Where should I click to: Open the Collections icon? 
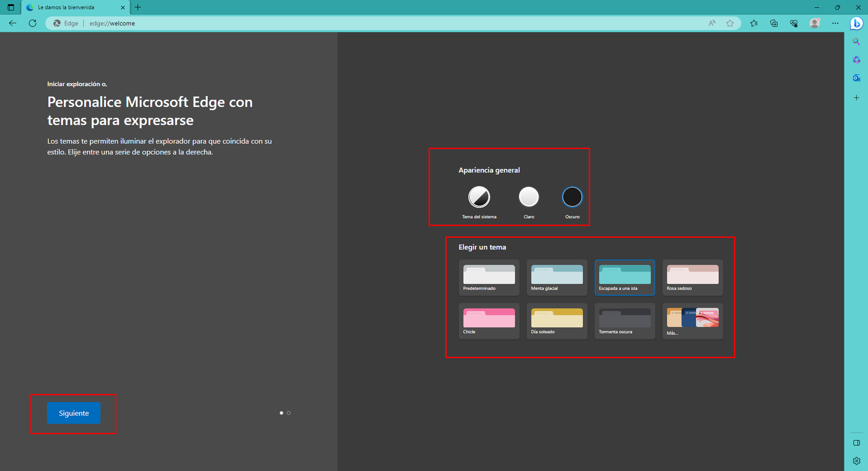[774, 23]
